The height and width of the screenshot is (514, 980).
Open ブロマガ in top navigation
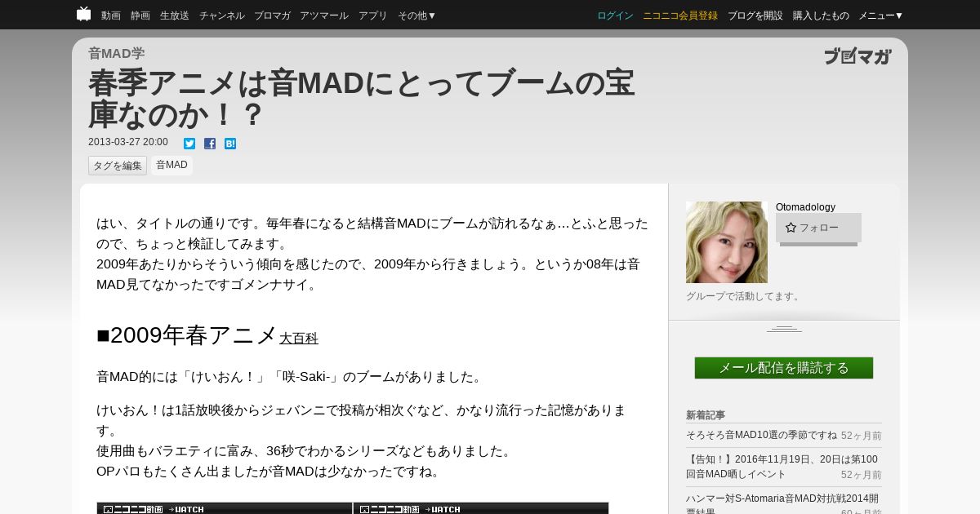point(272,16)
